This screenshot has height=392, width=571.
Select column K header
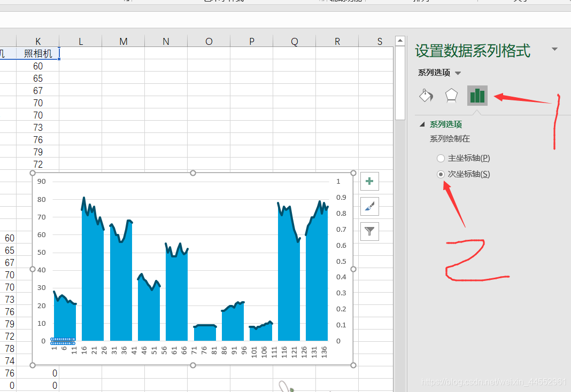click(x=38, y=42)
